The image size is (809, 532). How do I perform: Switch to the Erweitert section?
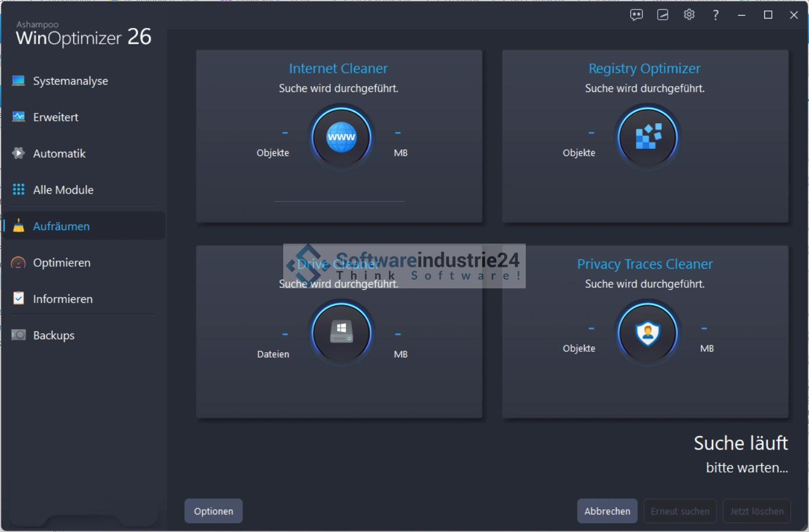click(56, 117)
